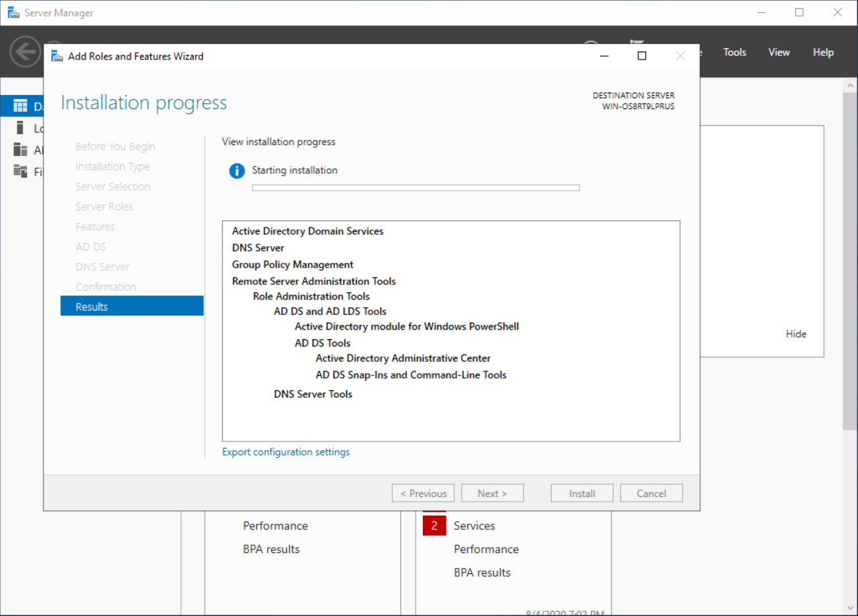This screenshot has height=616, width=858.
Task: Open the Tools menu
Action: point(734,52)
